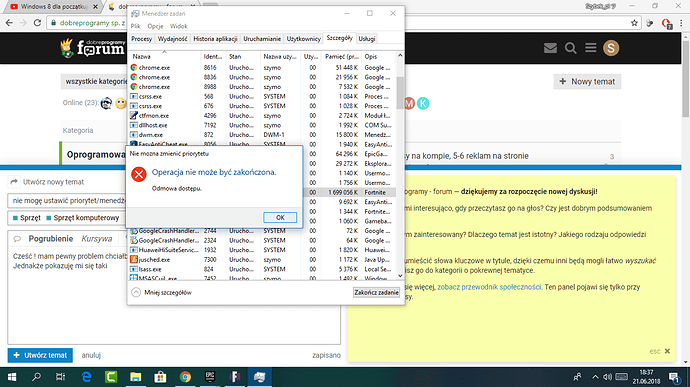The image size is (690, 387).
Task: Sort processes by the Nazwa column header
Action: pyautogui.click(x=164, y=56)
